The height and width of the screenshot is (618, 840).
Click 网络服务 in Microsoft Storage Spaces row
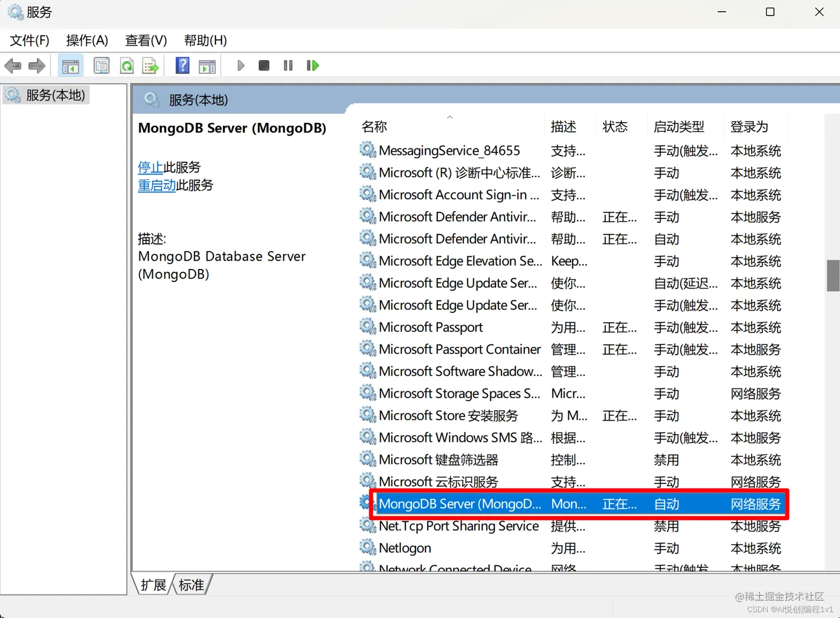point(756,393)
